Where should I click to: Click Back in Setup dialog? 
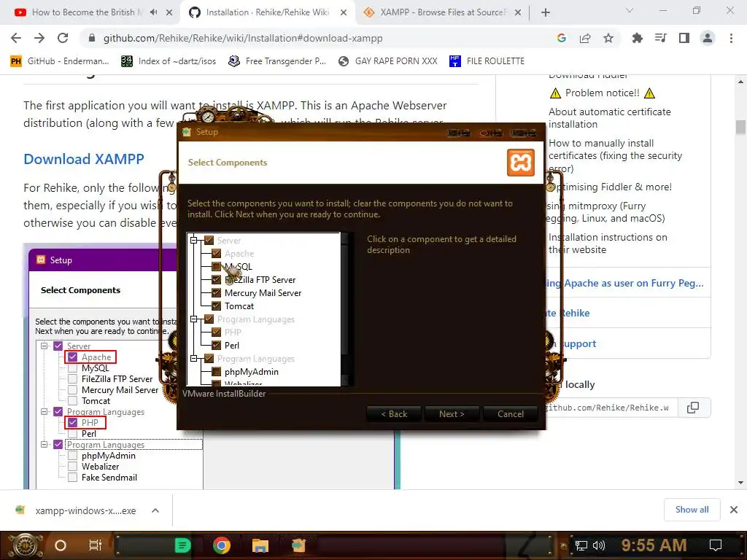[x=394, y=414]
